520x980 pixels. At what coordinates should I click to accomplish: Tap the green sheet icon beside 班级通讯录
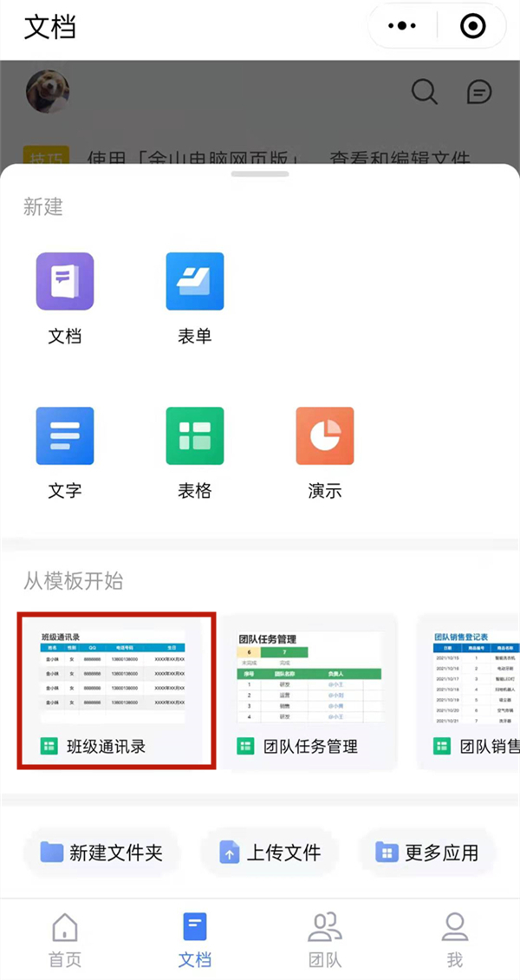pos(49,746)
